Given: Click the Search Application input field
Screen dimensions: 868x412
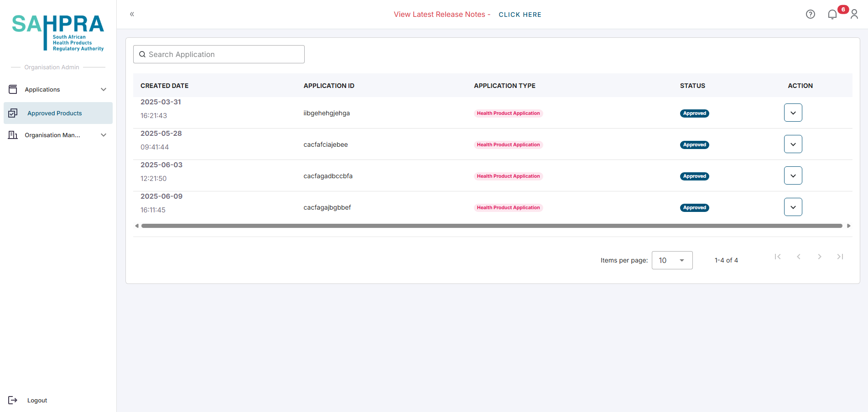Looking at the screenshot, I should pyautogui.click(x=219, y=54).
